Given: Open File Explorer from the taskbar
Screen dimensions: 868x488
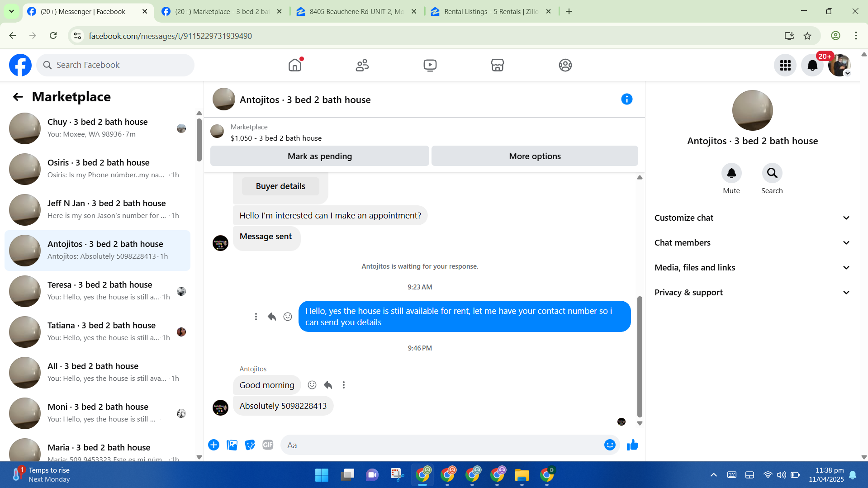Looking at the screenshot, I should click(x=522, y=475).
